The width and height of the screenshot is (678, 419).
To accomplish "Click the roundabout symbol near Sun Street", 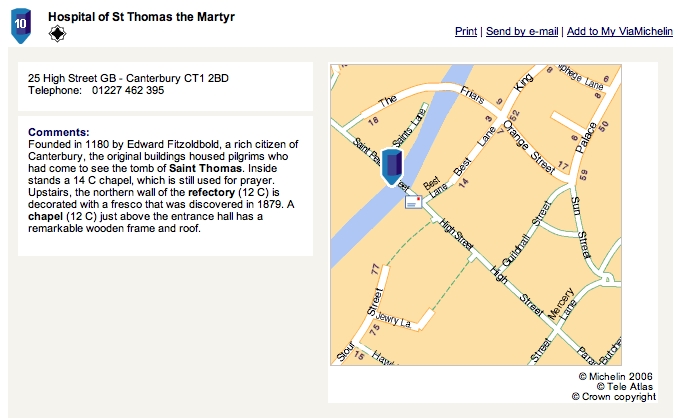I will [x=608, y=278].
